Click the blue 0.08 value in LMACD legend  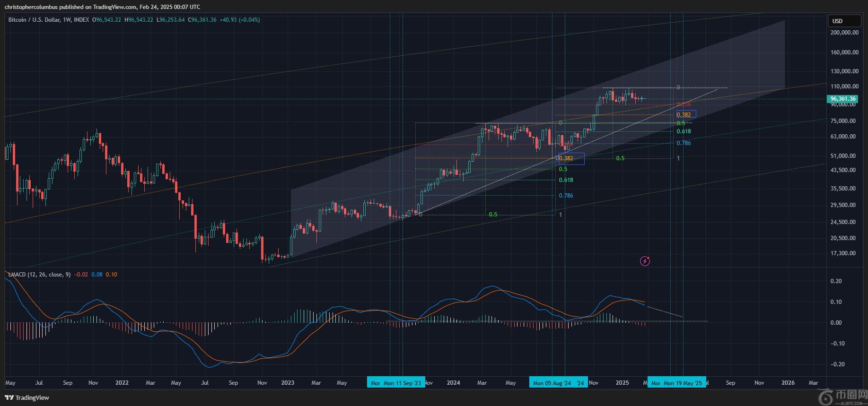coord(96,275)
